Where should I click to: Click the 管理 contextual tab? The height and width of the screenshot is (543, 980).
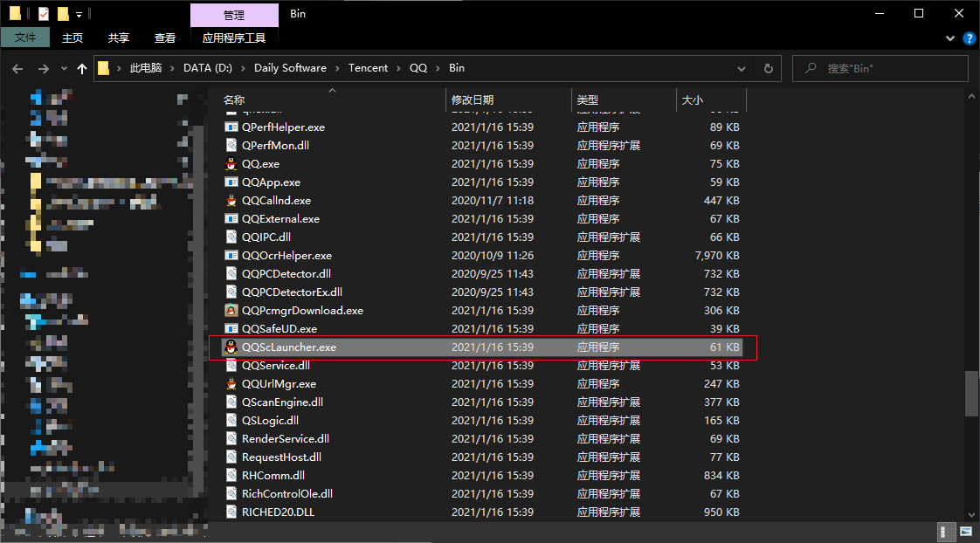tap(234, 15)
